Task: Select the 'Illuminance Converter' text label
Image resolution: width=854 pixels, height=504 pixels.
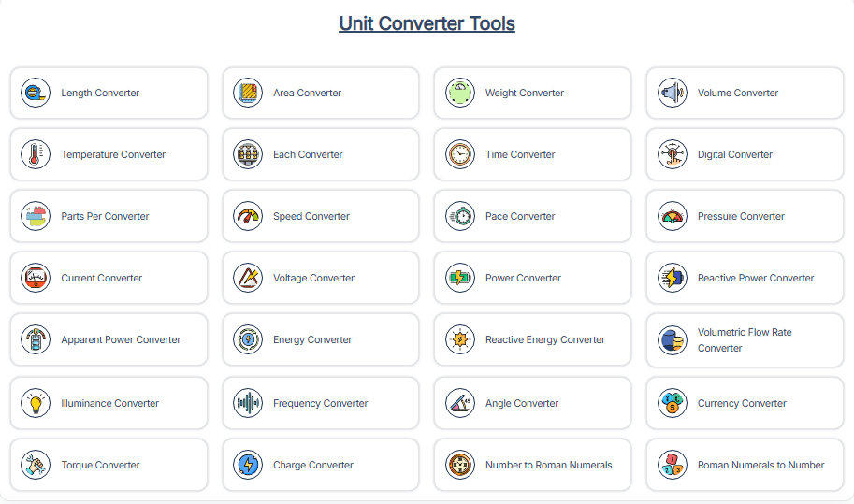Action: coord(110,403)
